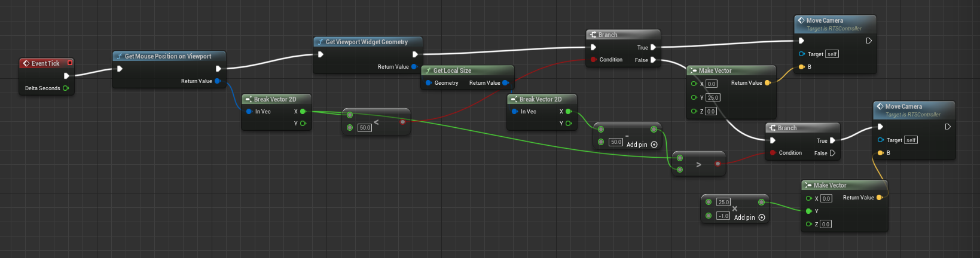The image size is (980, 258).
Task: Click the Event Tick execution output pin
Action: point(66,76)
